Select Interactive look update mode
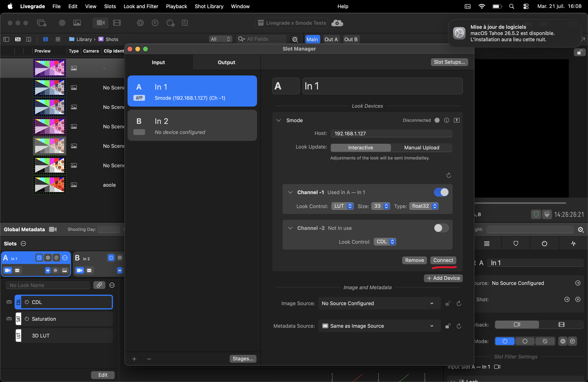The height and width of the screenshot is (382, 588). (x=360, y=147)
